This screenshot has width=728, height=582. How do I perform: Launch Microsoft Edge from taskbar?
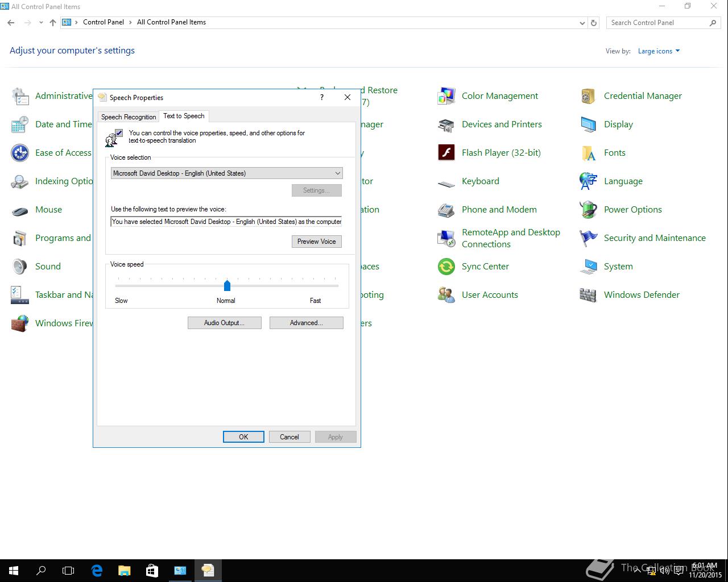pos(97,571)
